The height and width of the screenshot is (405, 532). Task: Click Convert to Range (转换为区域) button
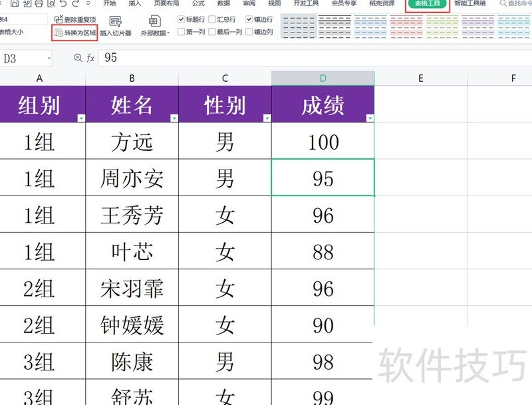coord(74,32)
